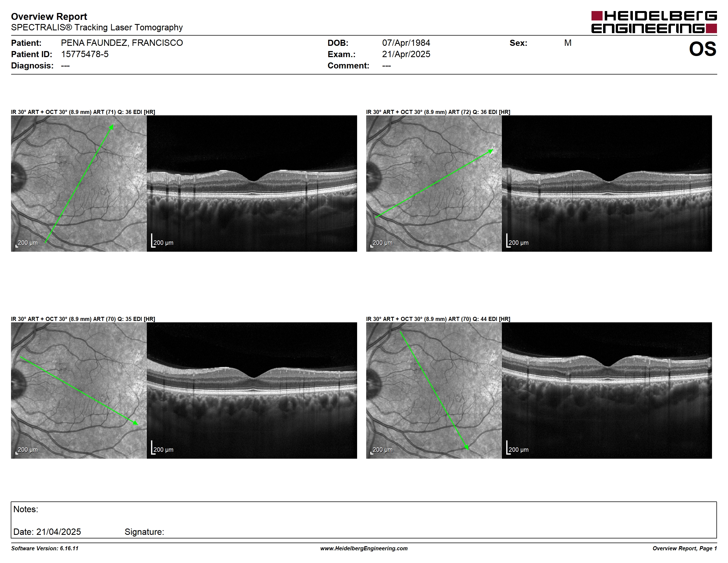Click the Overview Report title
The image size is (728, 563).
tap(49, 16)
